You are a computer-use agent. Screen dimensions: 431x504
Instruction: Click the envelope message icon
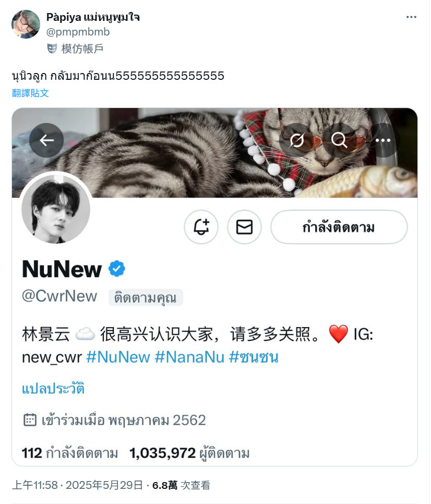(244, 227)
